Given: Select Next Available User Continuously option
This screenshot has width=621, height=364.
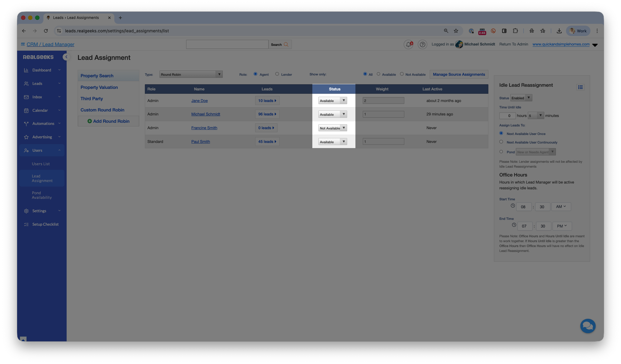Looking at the screenshot, I should click(x=501, y=142).
